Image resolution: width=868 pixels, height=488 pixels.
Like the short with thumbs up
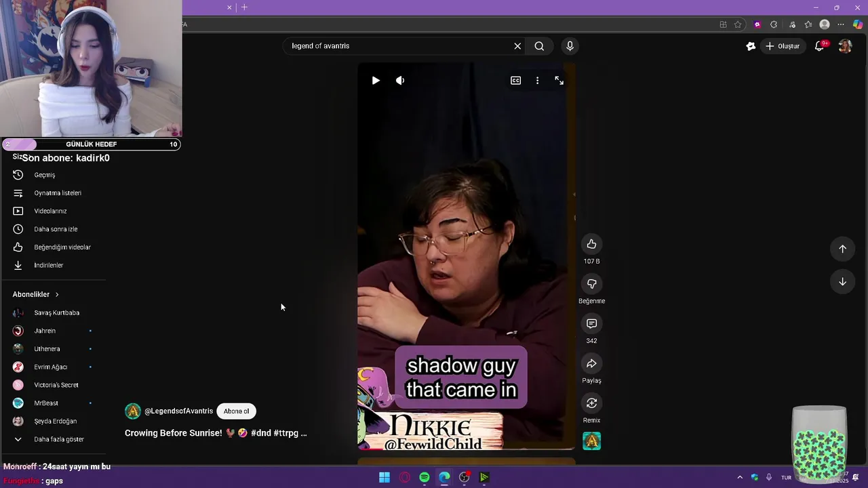591,244
